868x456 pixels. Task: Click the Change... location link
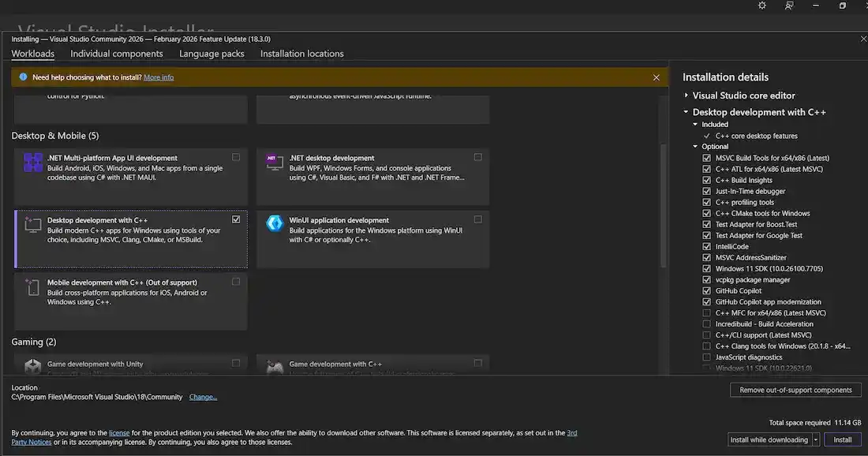[x=203, y=397]
